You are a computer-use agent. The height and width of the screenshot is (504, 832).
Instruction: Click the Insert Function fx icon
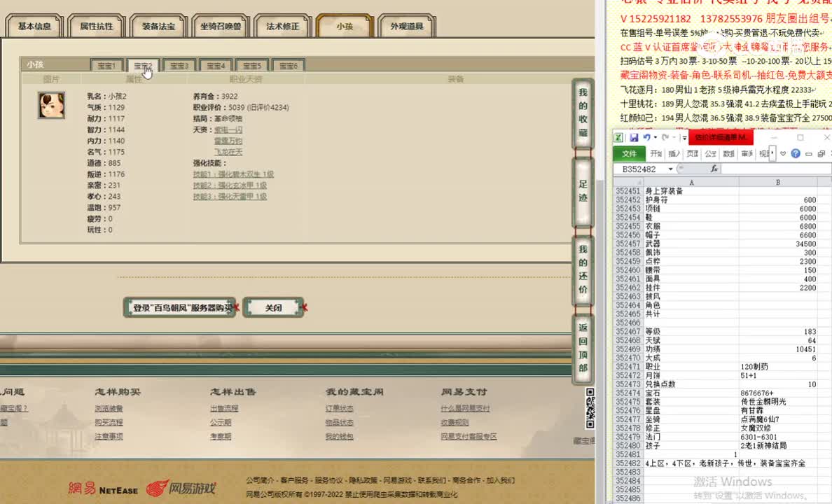pyautogui.click(x=714, y=168)
